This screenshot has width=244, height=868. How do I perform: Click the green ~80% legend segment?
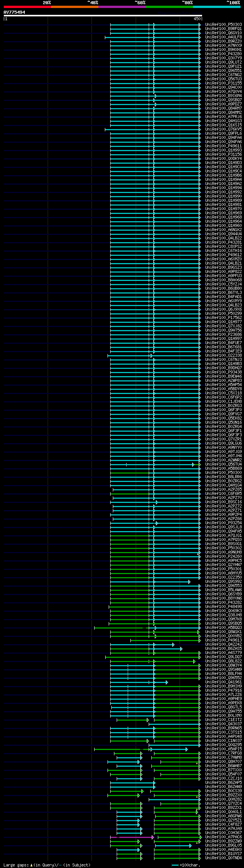point(169,7)
